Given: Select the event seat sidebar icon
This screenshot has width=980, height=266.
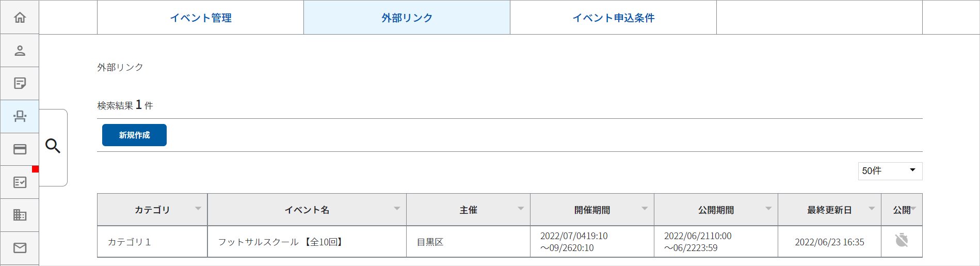Looking at the screenshot, I should point(20,116).
